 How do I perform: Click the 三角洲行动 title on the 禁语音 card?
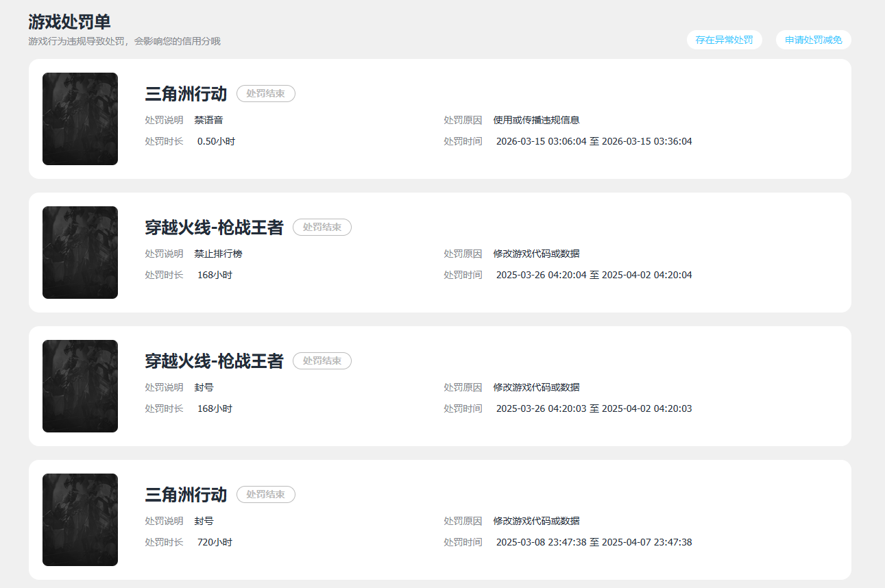point(186,94)
